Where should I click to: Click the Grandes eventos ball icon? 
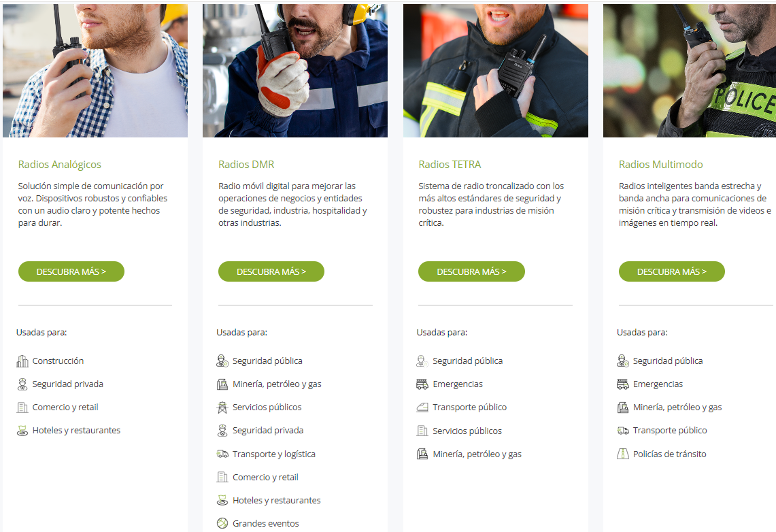pyautogui.click(x=222, y=523)
